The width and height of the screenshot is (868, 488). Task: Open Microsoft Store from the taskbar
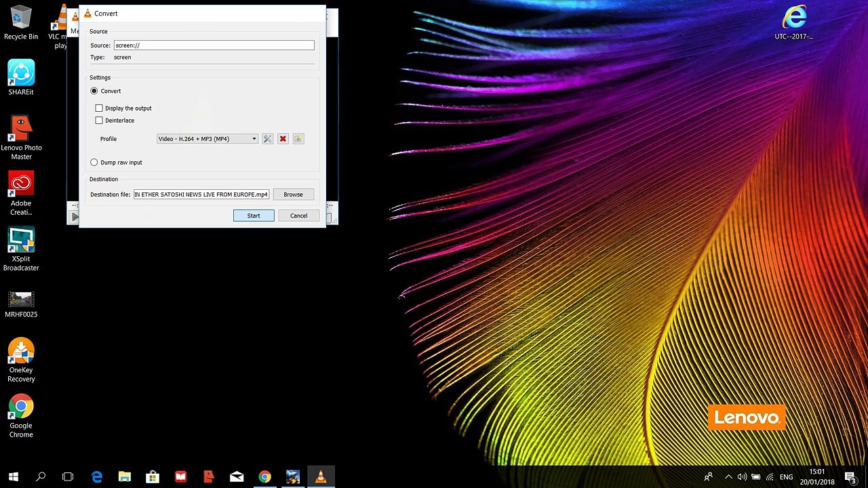(x=153, y=477)
